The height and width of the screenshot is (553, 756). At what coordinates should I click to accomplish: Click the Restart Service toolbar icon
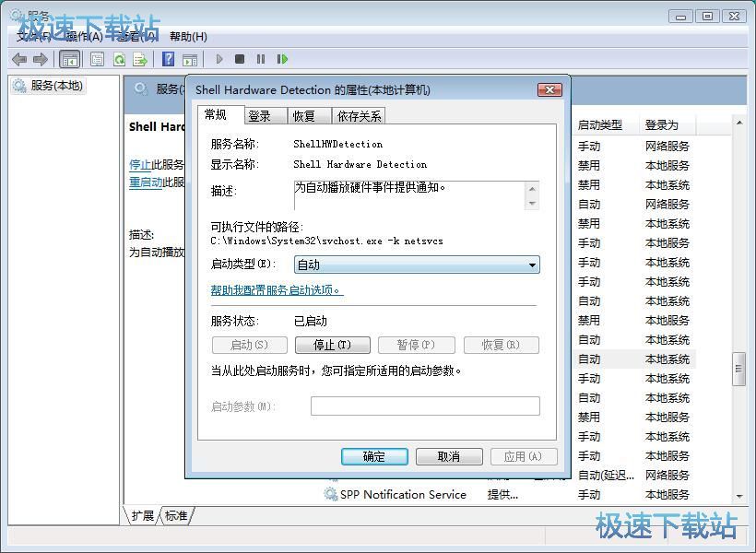pyautogui.click(x=282, y=59)
